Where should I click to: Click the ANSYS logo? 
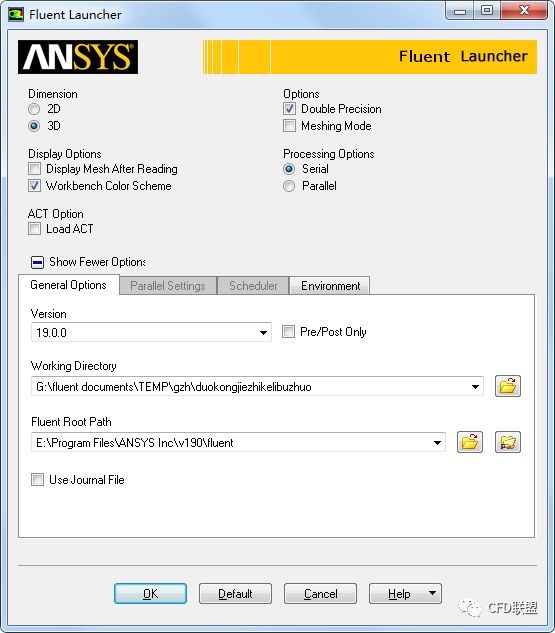coord(78,57)
